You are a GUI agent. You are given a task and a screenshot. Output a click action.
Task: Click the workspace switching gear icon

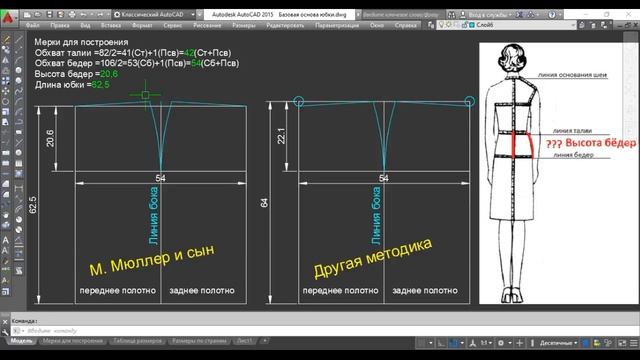[x=501, y=343]
